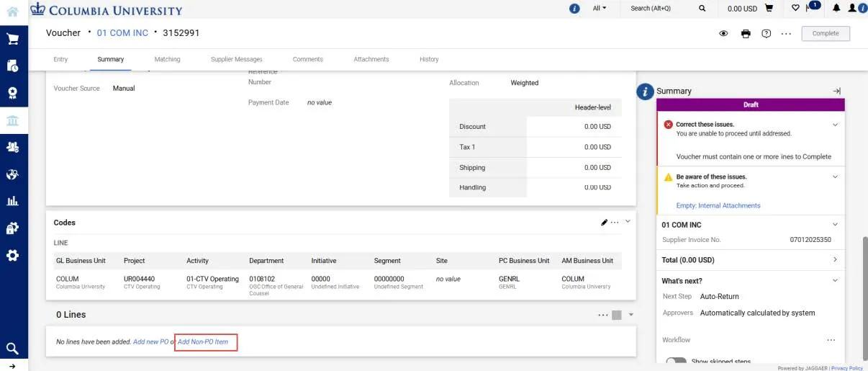Open the bank building sidebar icon

pos(12,120)
